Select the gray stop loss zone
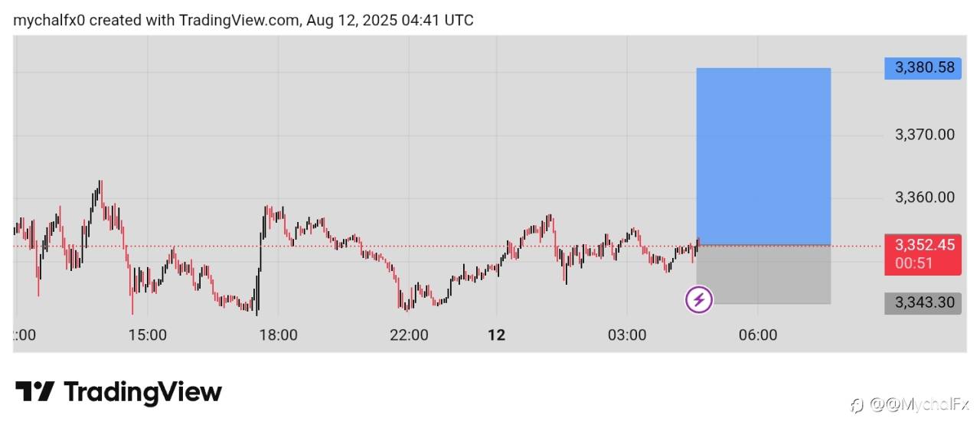 [763, 275]
